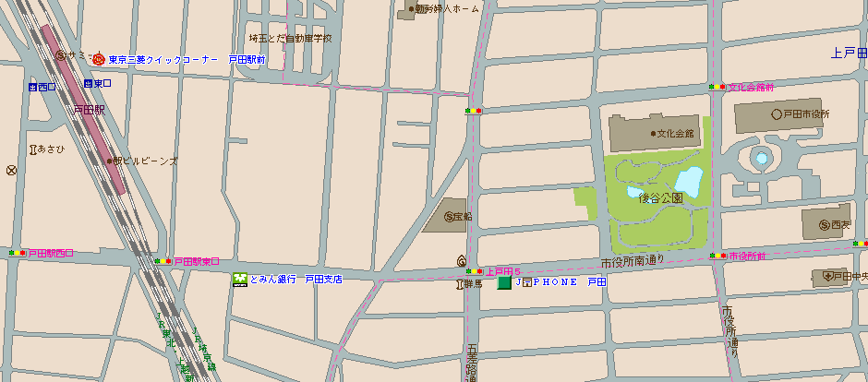Select the traffic signal at 文化会館前
This screenshot has height=382, width=868.
click(x=717, y=88)
